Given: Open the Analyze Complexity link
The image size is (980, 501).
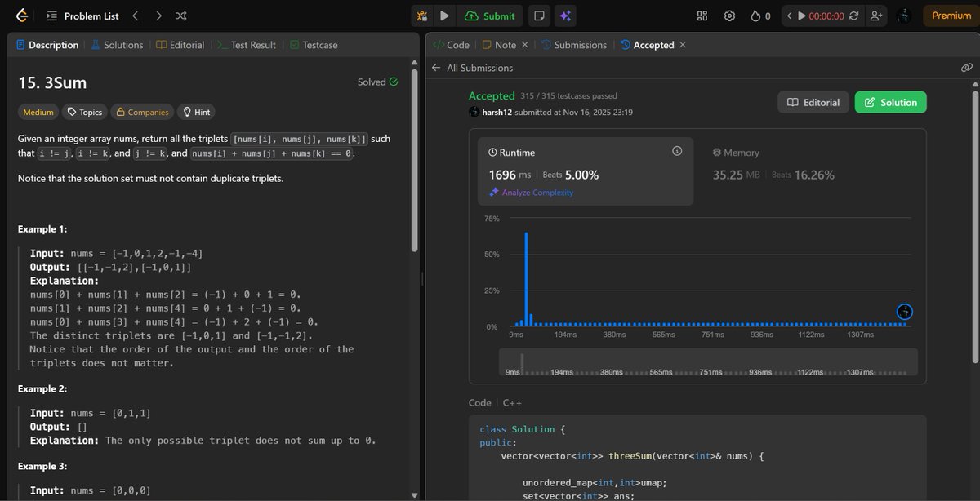Looking at the screenshot, I should pyautogui.click(x=532, y=193).
